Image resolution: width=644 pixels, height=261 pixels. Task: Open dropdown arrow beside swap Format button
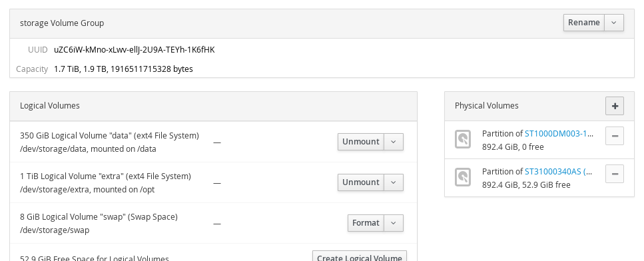click(394, 223)
